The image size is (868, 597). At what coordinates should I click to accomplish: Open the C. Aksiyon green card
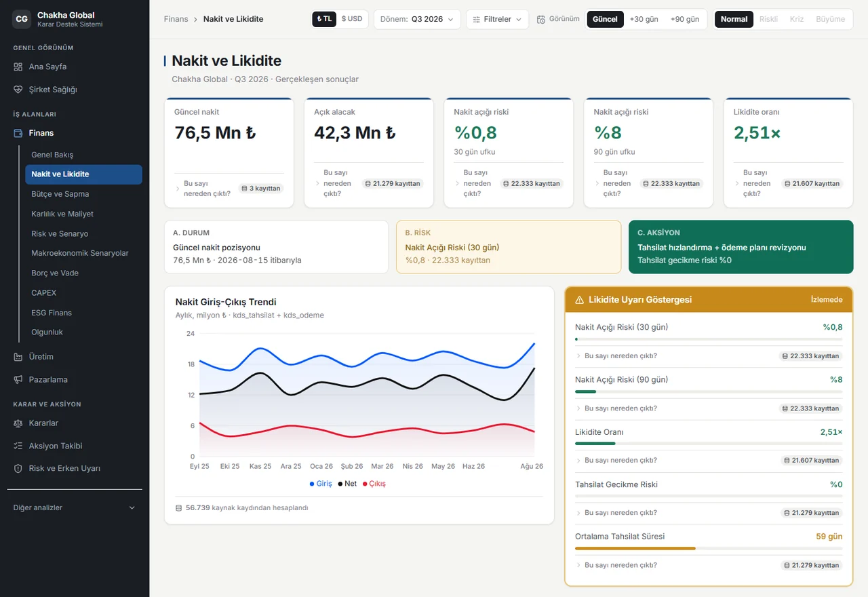(x=741, y=247)
